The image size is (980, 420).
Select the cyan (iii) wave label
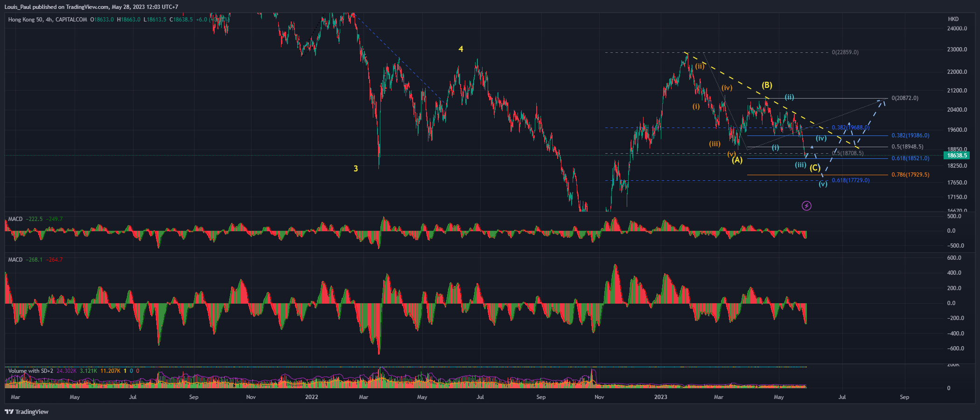[801, 164]
